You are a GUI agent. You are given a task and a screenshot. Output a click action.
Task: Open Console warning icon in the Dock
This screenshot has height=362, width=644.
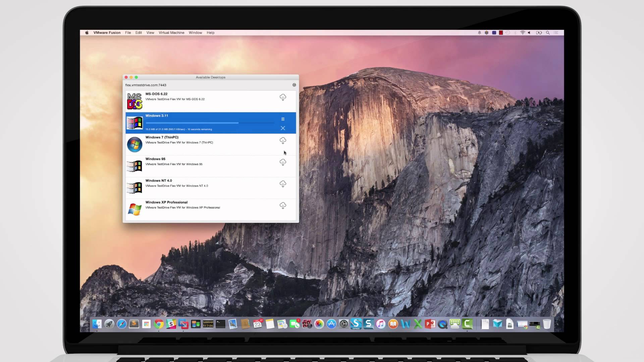tap(208, 324)
